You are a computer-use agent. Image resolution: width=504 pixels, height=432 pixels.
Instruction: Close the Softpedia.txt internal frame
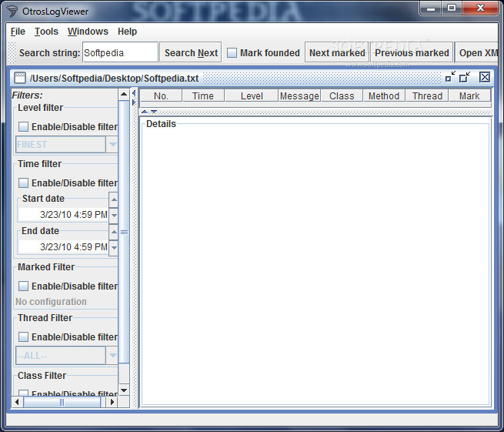click(x=485, y=77)
